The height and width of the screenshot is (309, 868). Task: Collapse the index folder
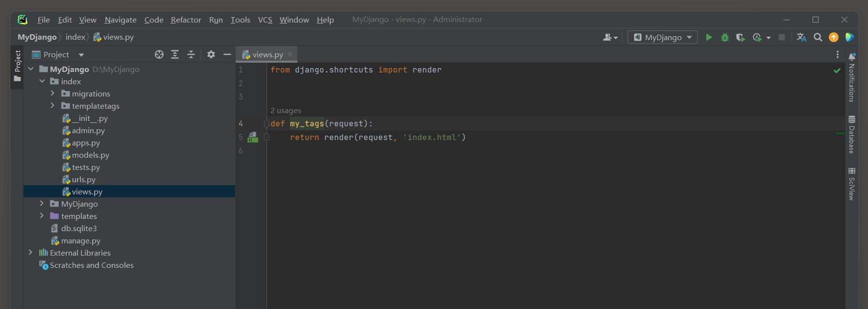pos(42,81)
